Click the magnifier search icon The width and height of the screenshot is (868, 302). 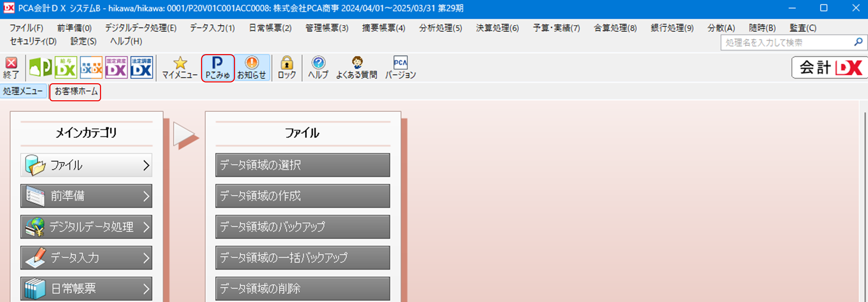coord(858,42)
